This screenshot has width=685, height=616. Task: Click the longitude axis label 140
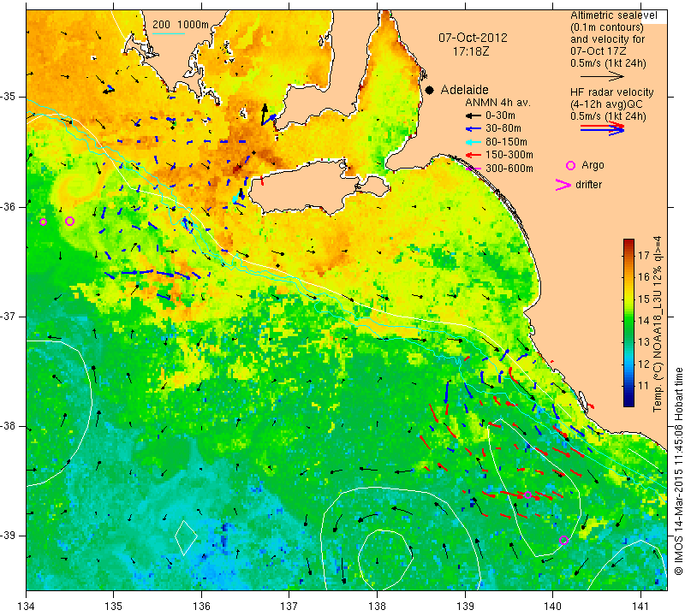(x=552, y=606)
